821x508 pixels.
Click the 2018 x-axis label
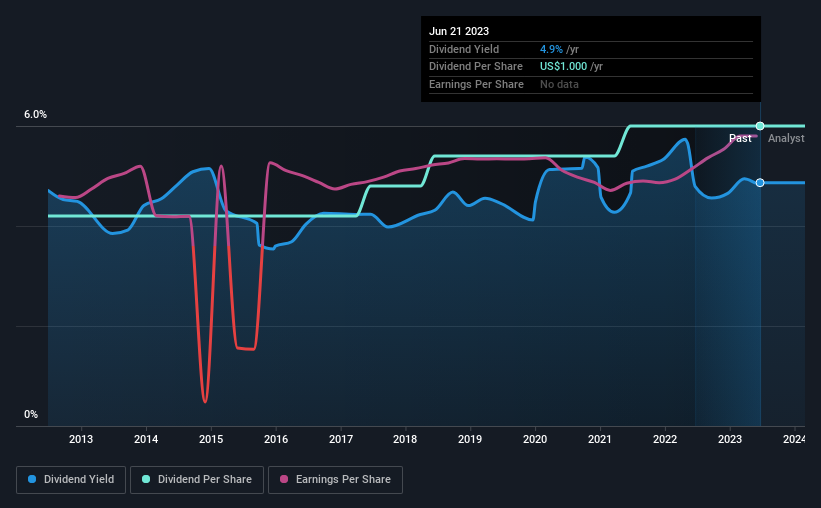pos(405,439)
